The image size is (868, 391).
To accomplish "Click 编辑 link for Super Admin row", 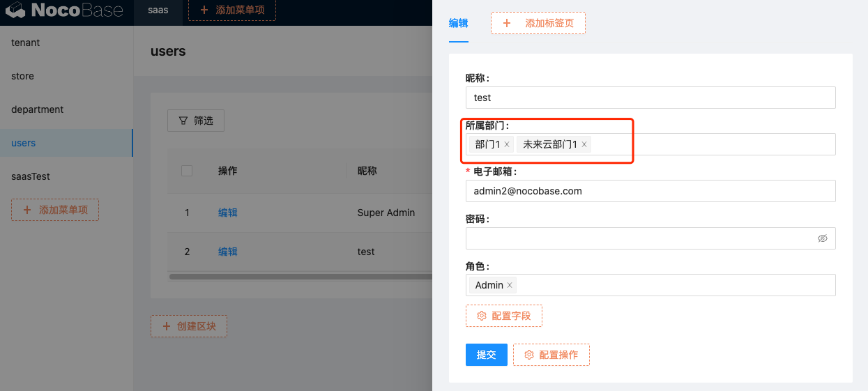I will pos(228,213).
